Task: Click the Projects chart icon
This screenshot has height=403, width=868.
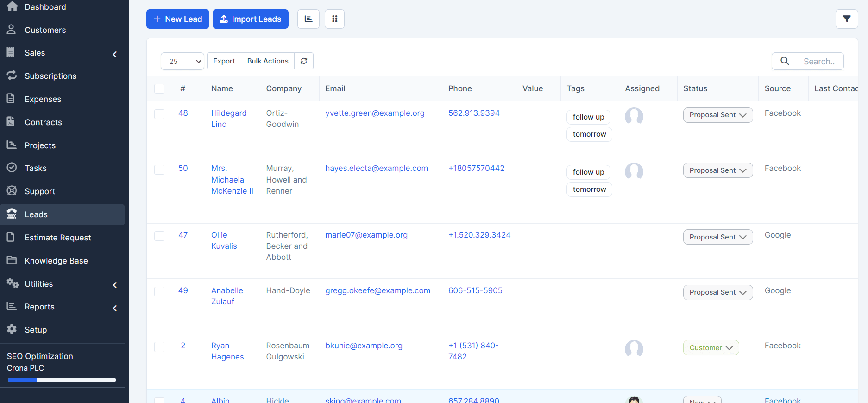Action: (12, 145)
